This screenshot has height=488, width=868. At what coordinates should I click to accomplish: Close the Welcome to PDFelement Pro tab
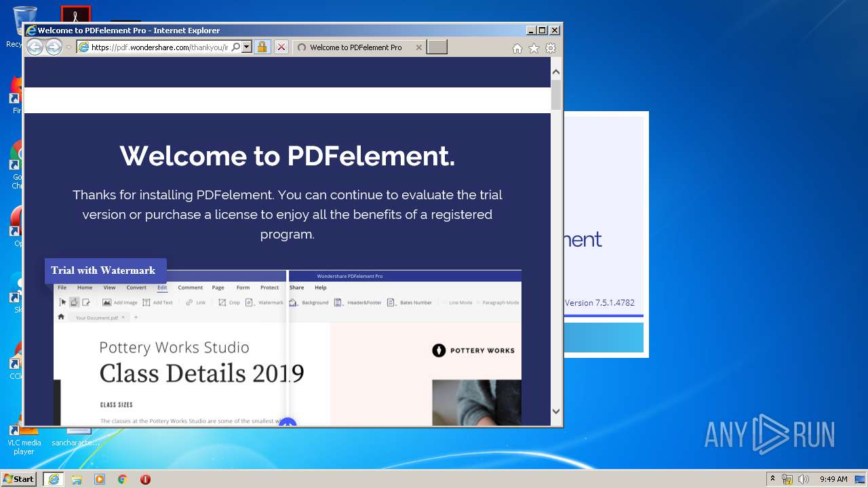(418, 47)
